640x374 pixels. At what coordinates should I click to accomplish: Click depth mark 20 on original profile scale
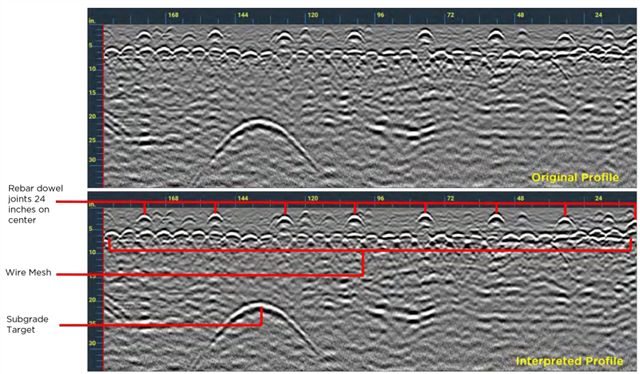tap(93, 116)
